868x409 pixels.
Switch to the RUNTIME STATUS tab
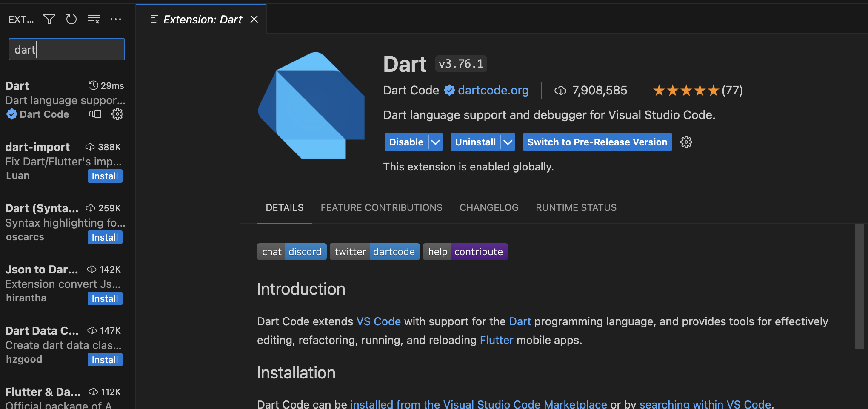tap(576, 207)
